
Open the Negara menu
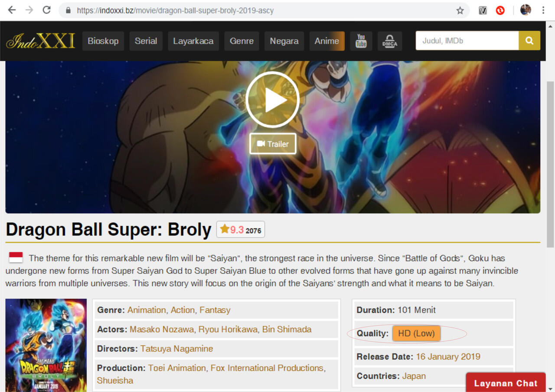pyautogui.click(x=284, y=41)
